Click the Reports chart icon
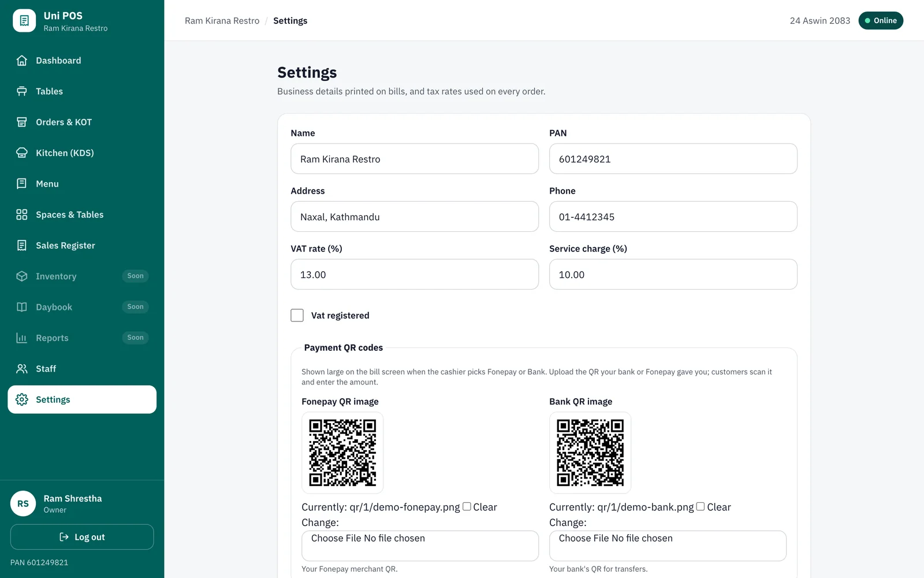This screenshot has height=578, width=924. point(22,338)
